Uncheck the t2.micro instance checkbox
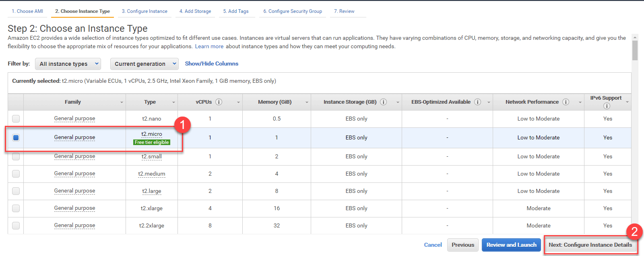 coord(16,137)
